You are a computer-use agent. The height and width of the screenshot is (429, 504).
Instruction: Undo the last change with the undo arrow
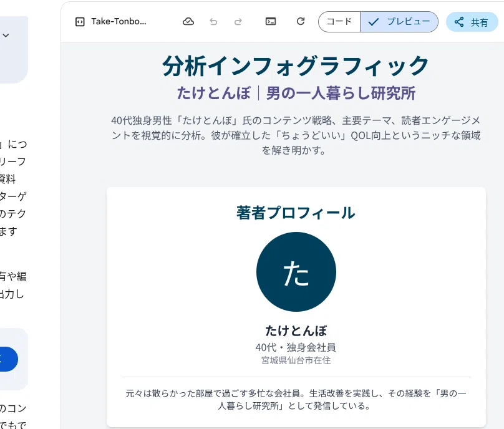coord(213,22)
